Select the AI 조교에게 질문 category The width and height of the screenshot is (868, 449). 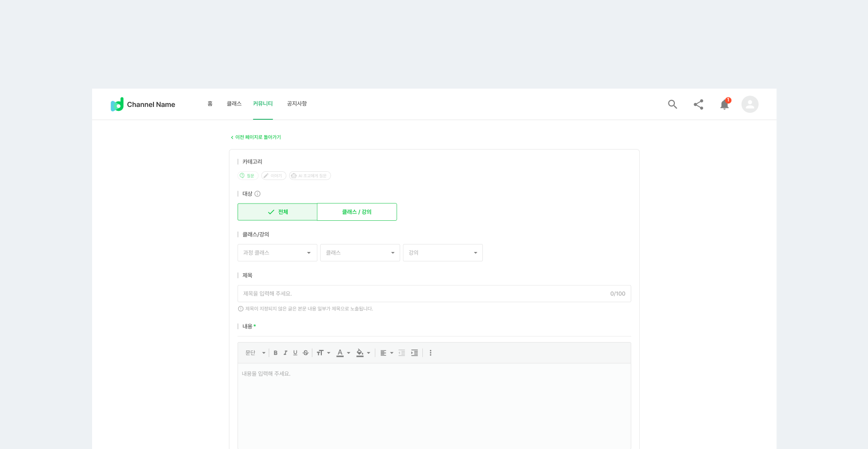(x=309, y=176)
